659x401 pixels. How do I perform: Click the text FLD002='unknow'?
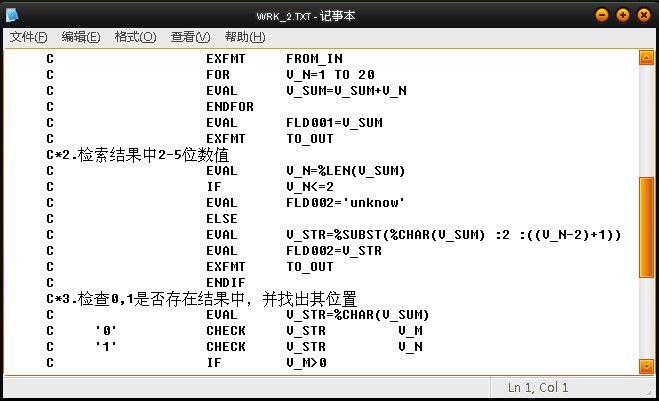tap(345, 203)
